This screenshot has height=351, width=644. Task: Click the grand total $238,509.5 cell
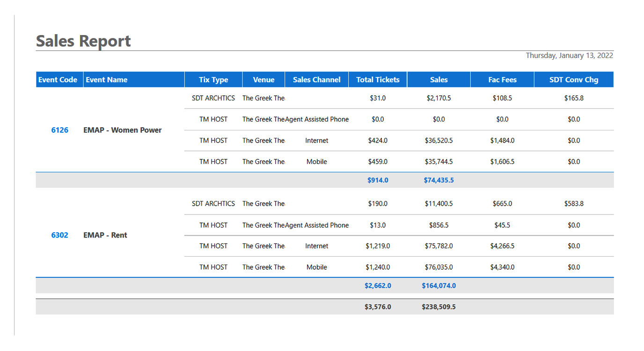(439, 307)
